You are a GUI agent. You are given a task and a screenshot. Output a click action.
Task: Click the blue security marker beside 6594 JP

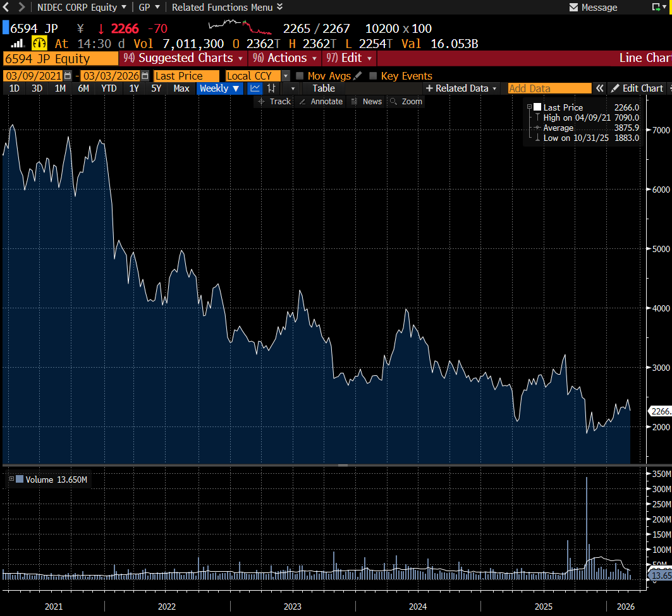pos(6,27)
